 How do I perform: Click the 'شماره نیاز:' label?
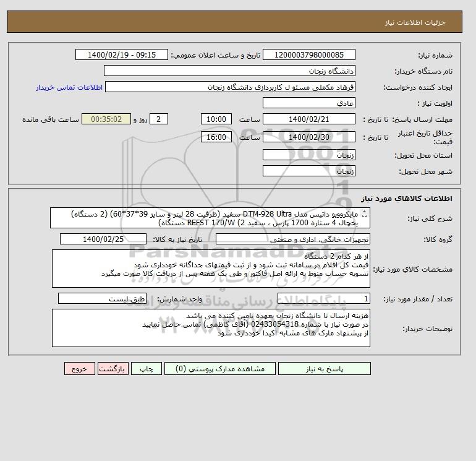435,55
